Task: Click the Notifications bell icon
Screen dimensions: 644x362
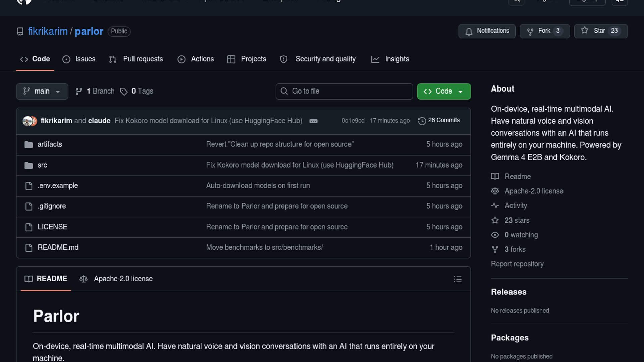Action: pos(469,32)
